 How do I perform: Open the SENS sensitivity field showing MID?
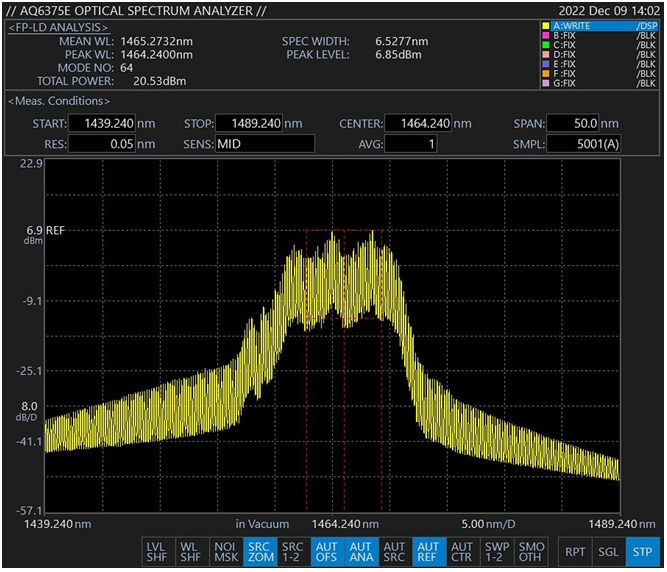point(265,144)
